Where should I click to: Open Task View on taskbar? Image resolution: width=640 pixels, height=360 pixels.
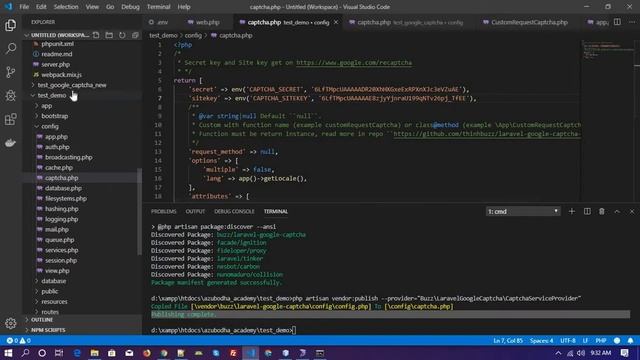(x=59, y=353)
